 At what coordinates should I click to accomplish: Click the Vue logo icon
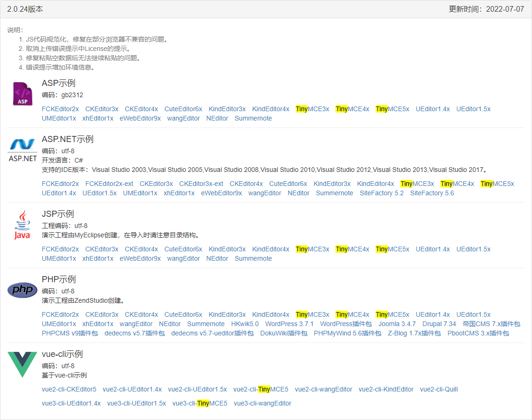coord(22,365)
